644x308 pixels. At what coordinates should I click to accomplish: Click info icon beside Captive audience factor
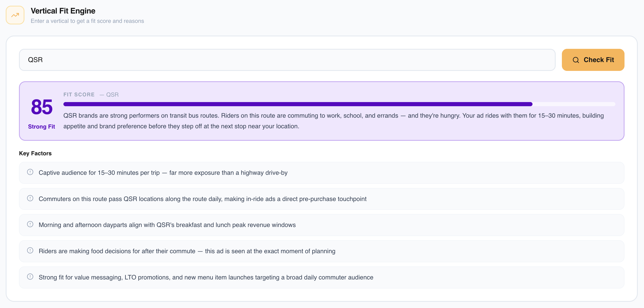pyautogui.click(x=30, y=172)
